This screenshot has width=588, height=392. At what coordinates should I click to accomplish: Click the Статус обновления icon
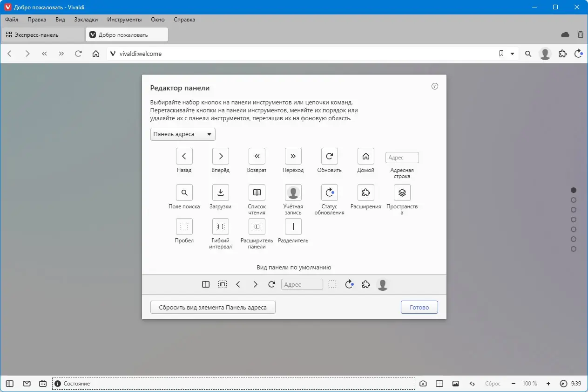click(329, 192)
